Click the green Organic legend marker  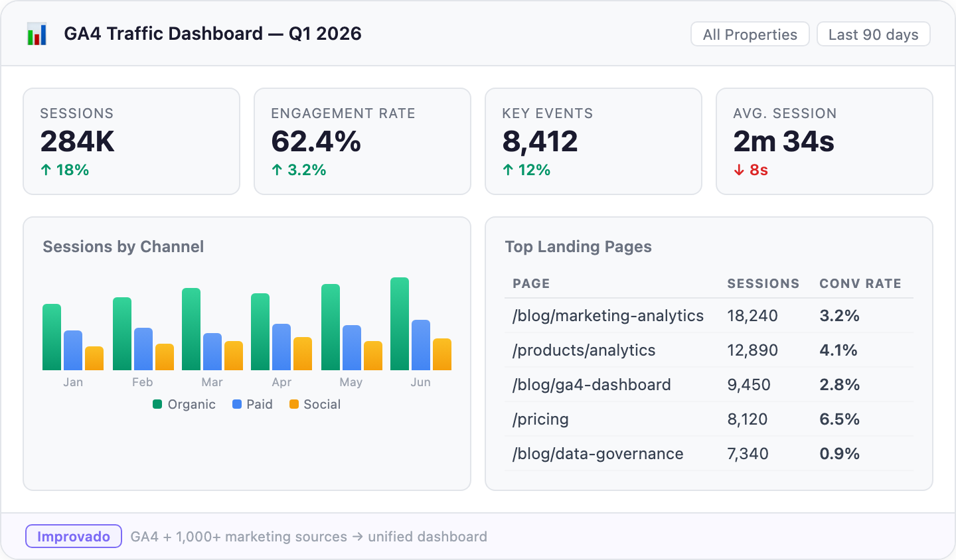tap(157, 404)
